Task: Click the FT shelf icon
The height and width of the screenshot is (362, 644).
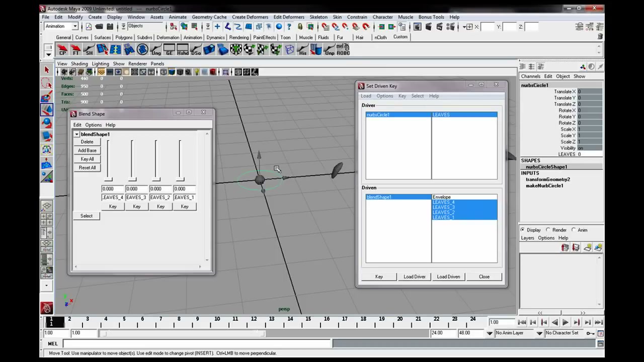Action: pos(76,49)
